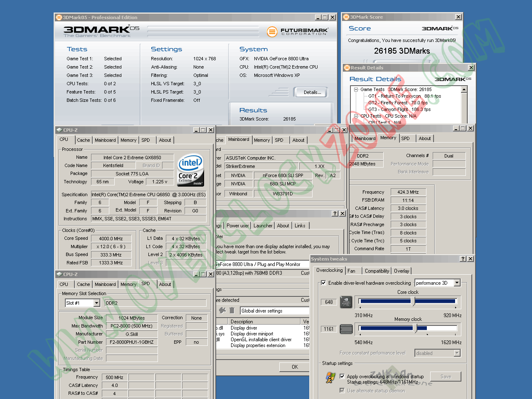This screenshot has width=532, height=399.
Task: Select the SPD tab in the CPU-Z Memory window
Action: [x=405, y=138]
